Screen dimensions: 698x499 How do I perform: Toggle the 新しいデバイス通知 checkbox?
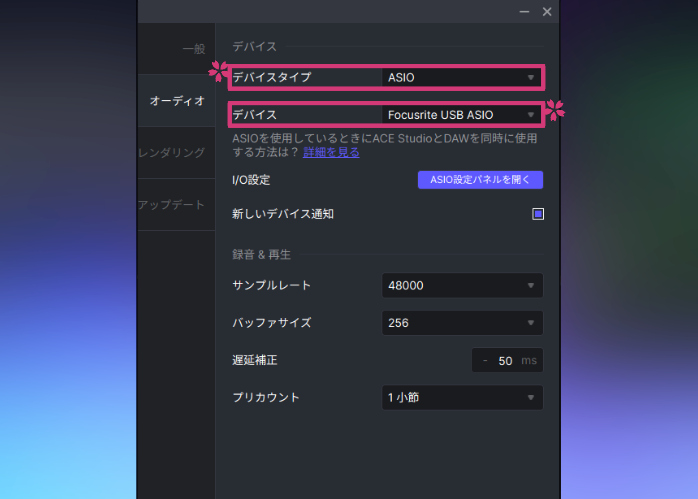coord(537,213)
